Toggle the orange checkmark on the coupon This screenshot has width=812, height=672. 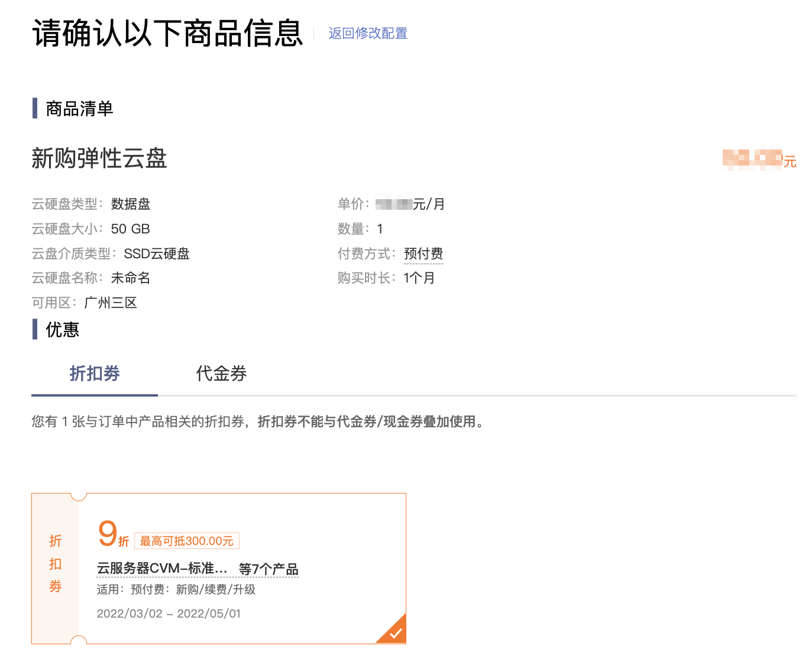pyautogui.click(x=395, y=633)
